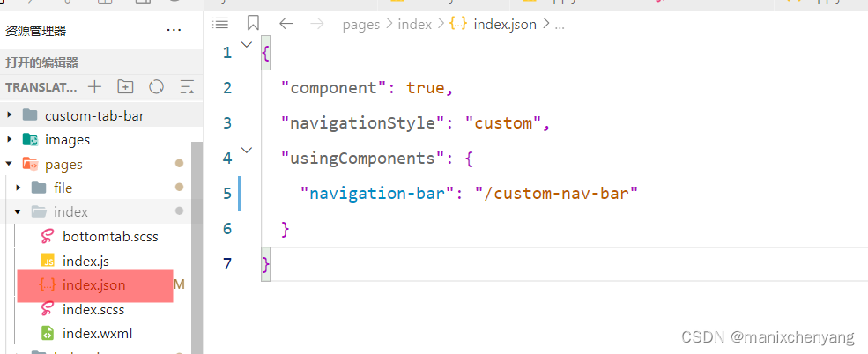Navigate forward with the right arrow

317,24
